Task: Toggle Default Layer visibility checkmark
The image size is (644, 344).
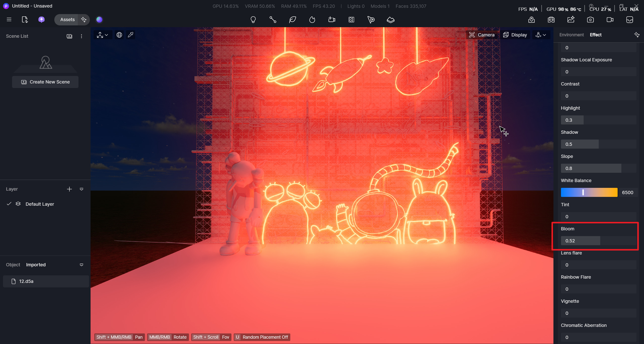Action: pyautogui.click(x=9, y=204)
